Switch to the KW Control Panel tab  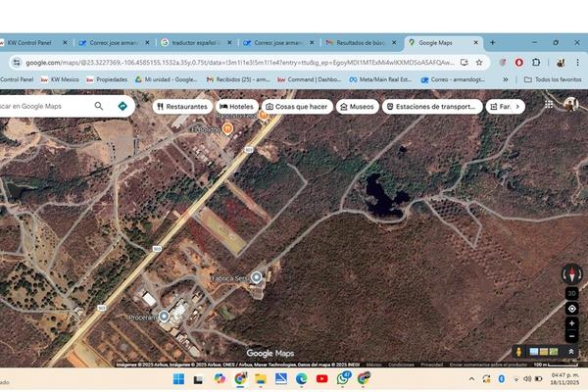point(35,43)
